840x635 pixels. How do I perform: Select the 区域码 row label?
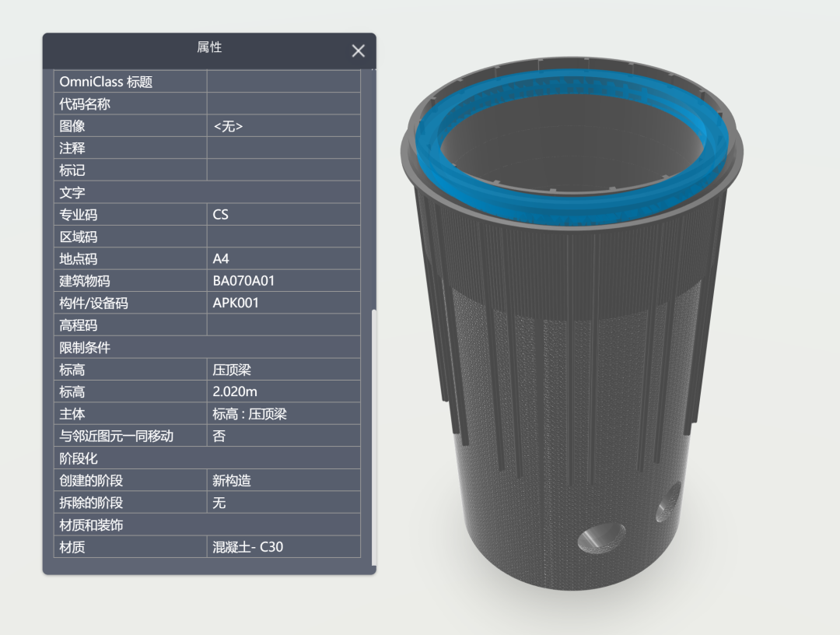tap(79, 237)
